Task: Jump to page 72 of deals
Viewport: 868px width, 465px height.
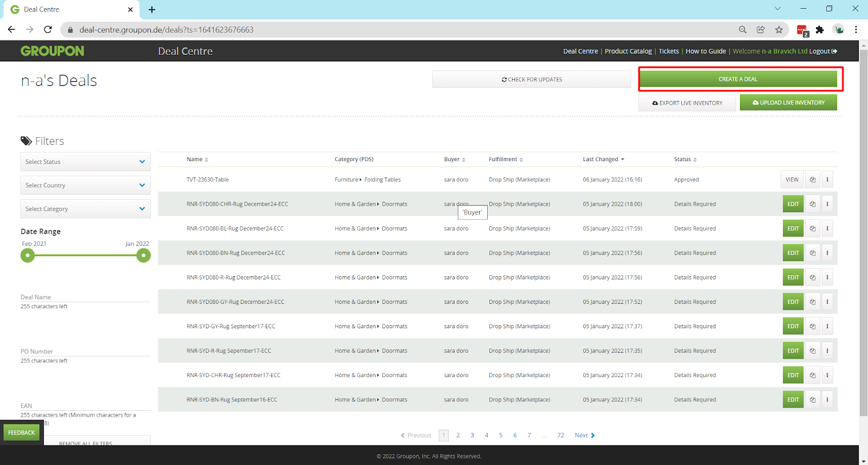Action: (561, 435)
